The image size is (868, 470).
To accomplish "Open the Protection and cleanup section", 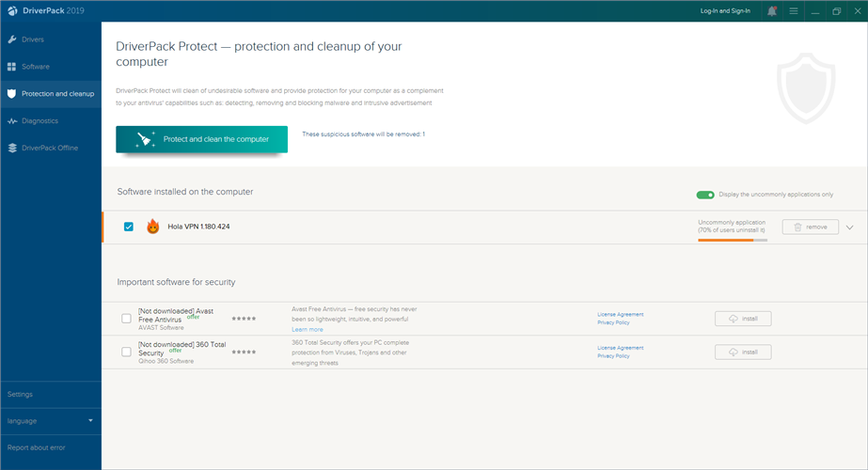I will point(51,94).
